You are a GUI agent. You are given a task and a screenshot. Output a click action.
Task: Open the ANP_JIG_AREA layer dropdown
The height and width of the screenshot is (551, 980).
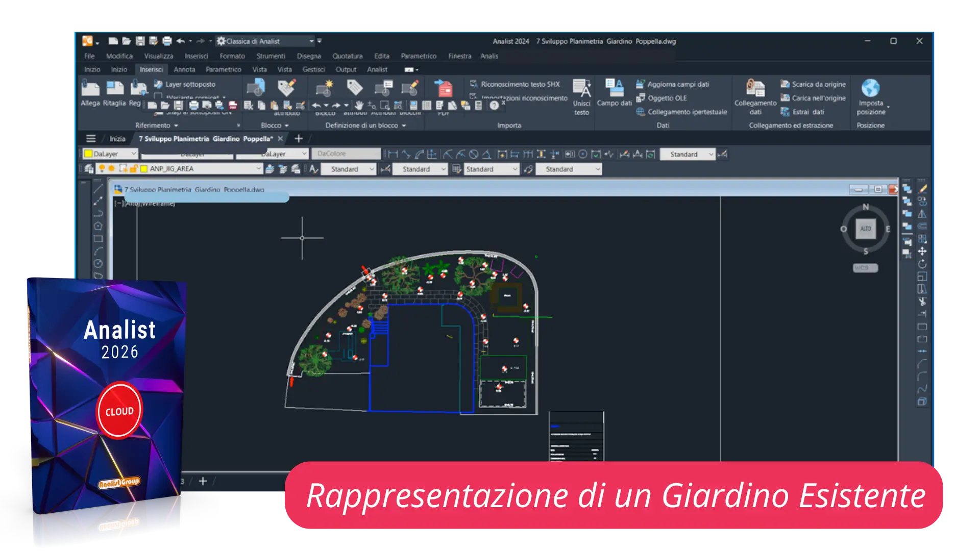pos(258,169)
